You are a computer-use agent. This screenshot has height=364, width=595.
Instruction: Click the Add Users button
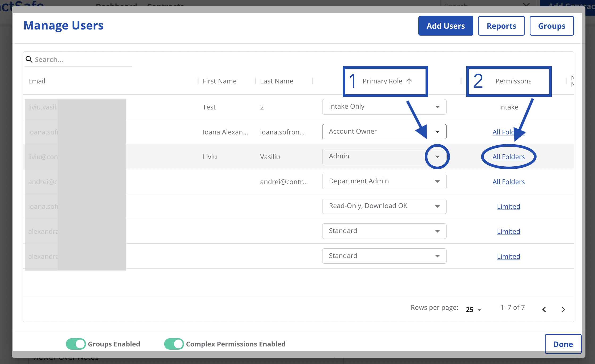click(445, 26)
